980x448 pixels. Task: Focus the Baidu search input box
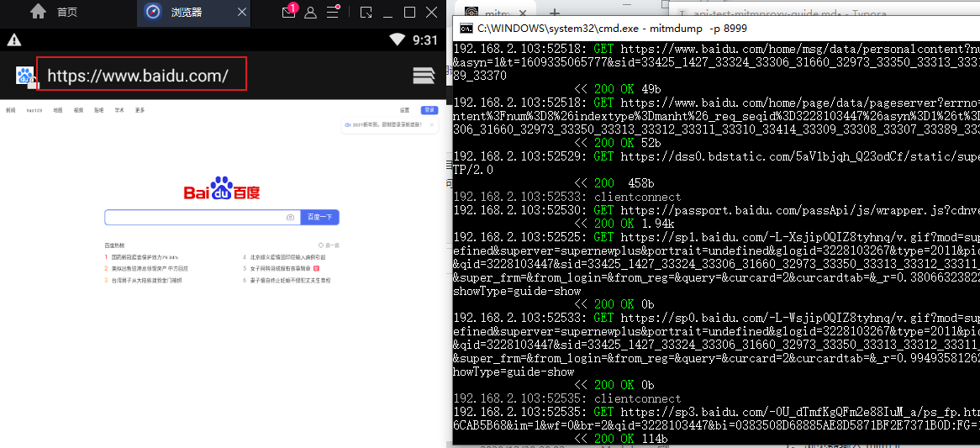click(194, 218)
